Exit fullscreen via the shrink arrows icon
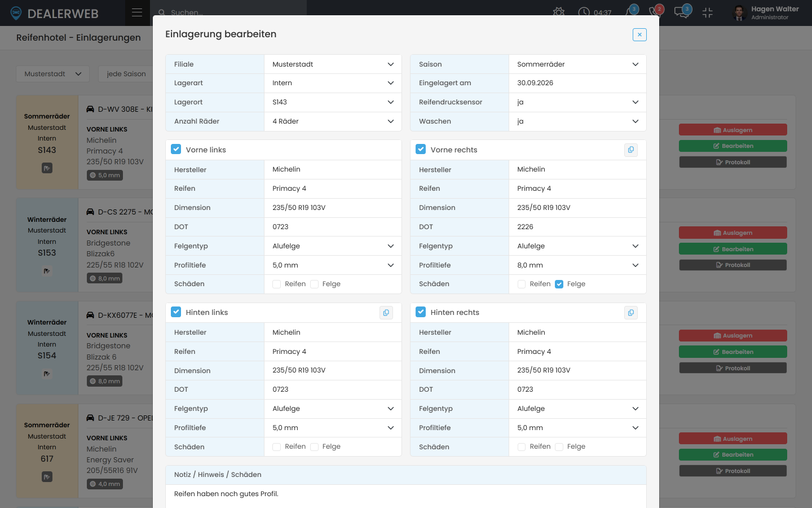The width and height of the screenshot is (812, 508). [x=708, y=12]
